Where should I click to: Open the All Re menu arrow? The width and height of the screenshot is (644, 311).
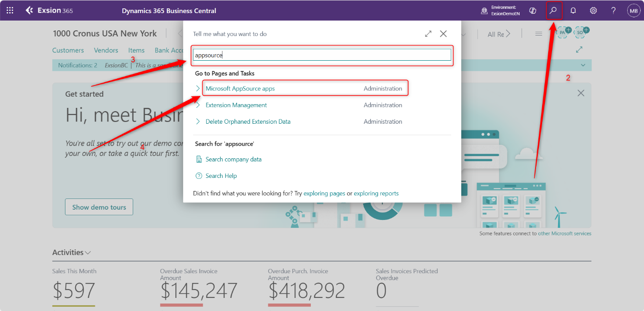coord(508,34)
